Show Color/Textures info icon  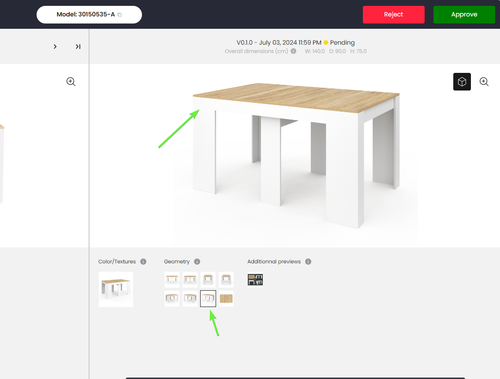pos(143,262)
